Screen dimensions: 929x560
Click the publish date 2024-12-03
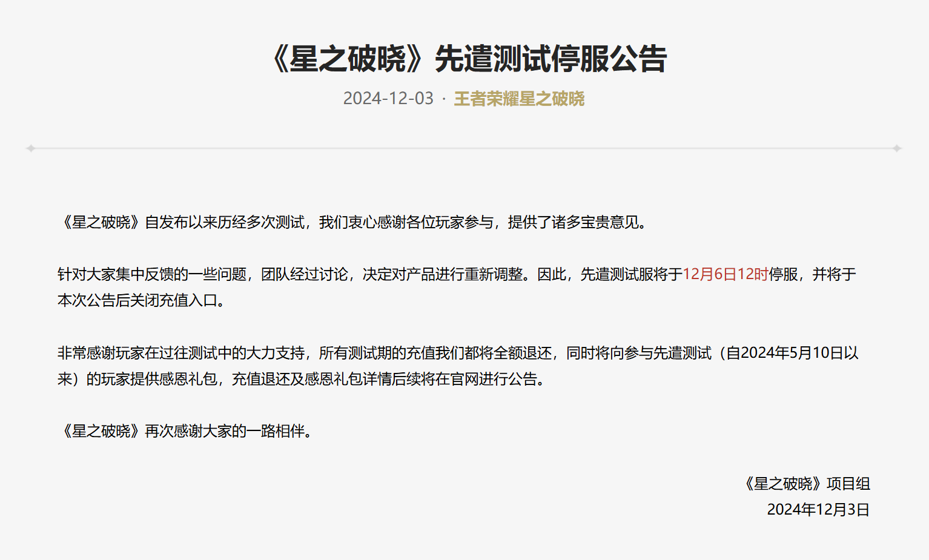point(388,99)
